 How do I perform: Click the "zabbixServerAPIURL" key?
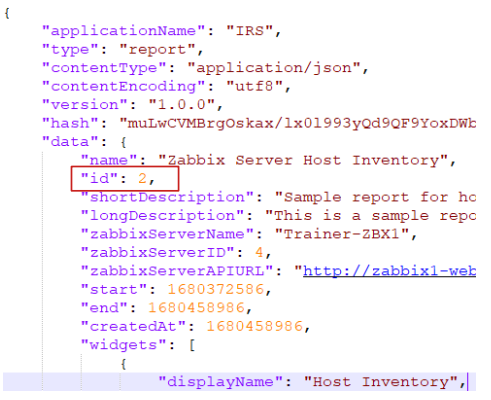coord(177,271)
